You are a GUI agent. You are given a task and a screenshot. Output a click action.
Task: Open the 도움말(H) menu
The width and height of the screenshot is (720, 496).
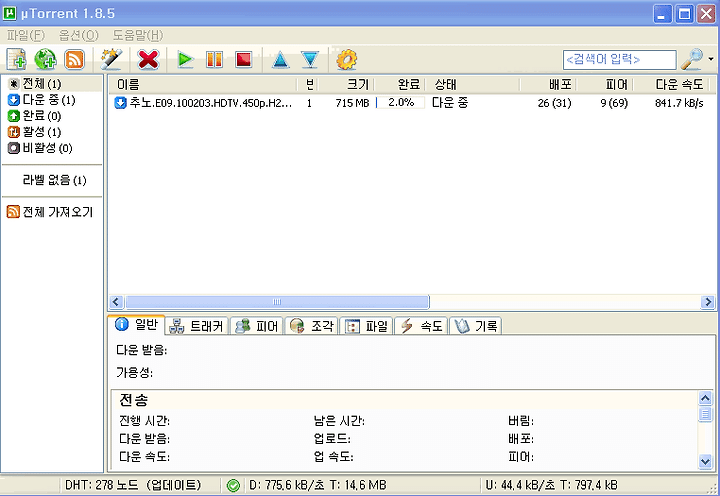point(138,35)
